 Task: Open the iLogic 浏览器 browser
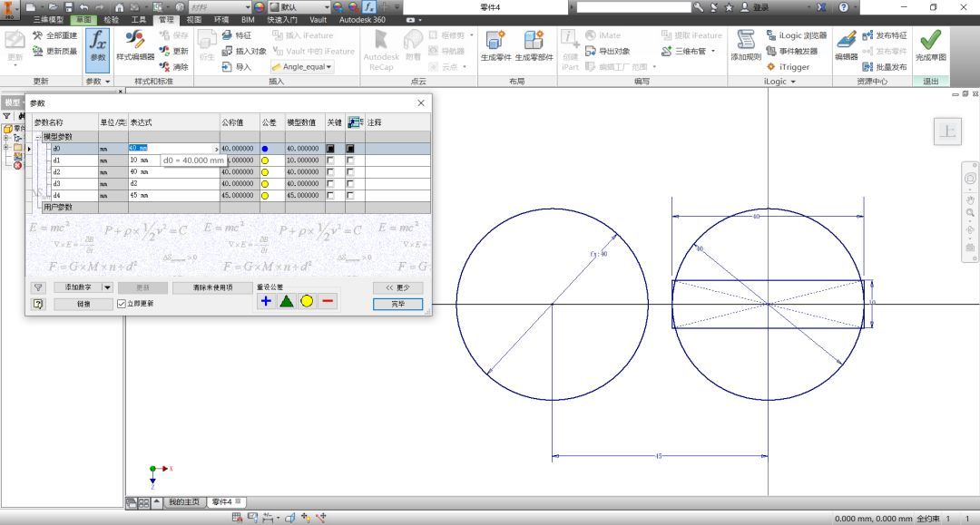[797, 35]
